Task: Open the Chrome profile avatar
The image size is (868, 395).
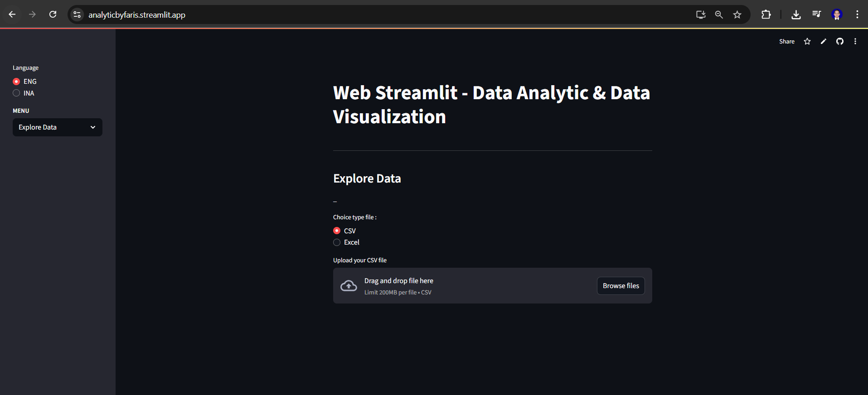Action: click(837, 14)
